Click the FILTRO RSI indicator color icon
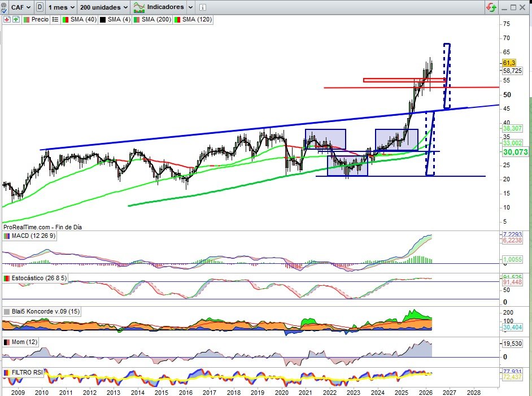The image size is (532, 396). [6, 373]
